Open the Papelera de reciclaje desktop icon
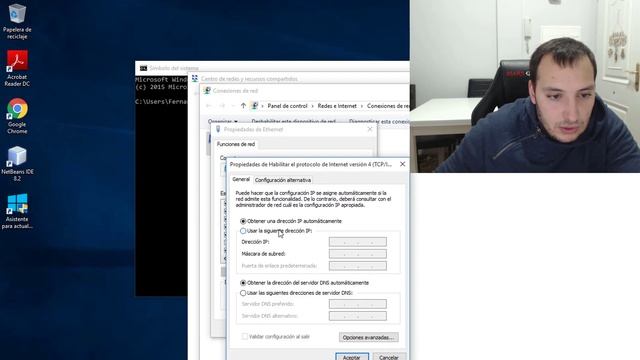Viewport: 640px width, 360px height. 17,21
